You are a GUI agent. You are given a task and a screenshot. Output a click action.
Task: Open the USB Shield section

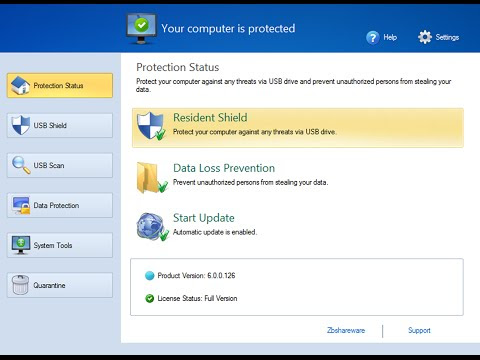(x=60, y=125)
